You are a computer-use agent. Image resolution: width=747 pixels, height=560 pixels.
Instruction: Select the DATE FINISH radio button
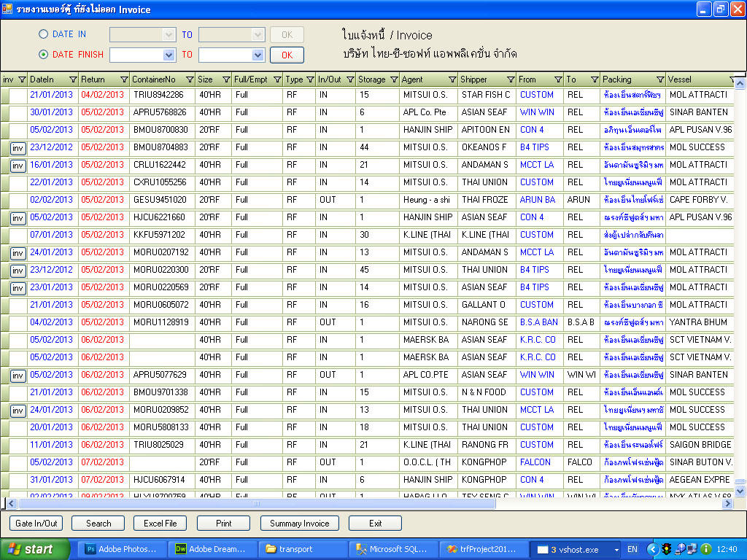43,54
